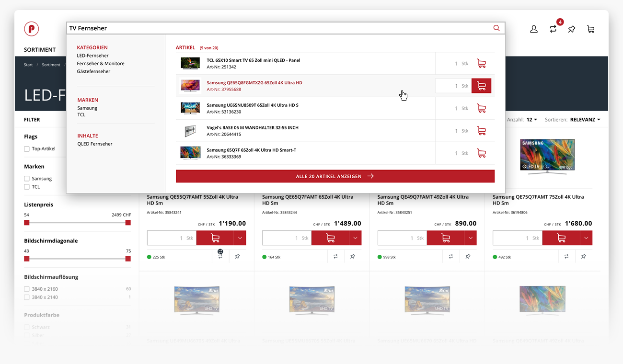Open the shopping cart in header
The width and height of the screenshot is (623, 364).
[x=591, y=29]
